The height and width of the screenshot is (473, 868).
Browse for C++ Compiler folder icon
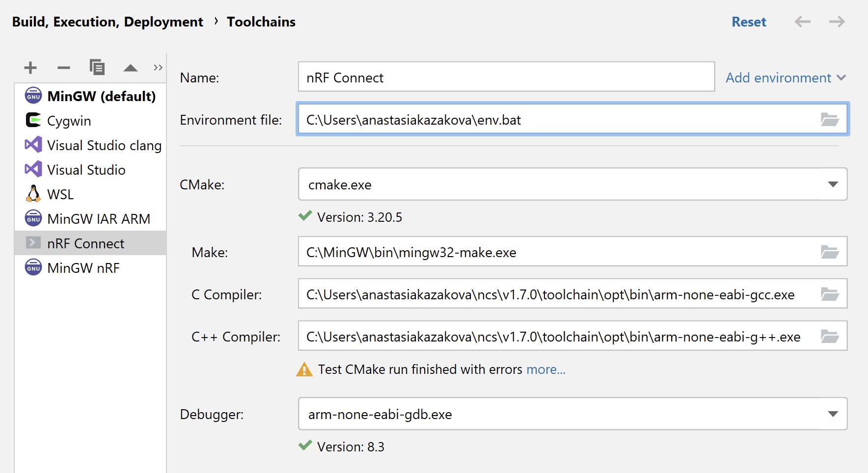(x=830, y=336)
